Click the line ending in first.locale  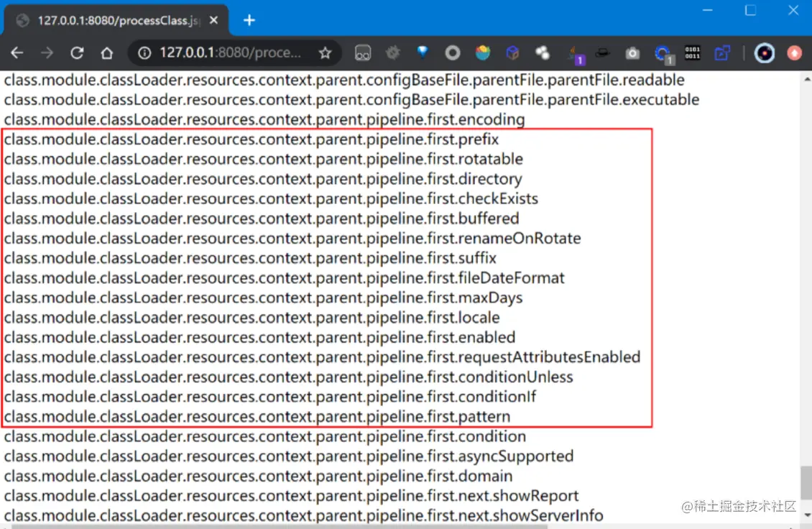pyautogui.click(x=252, y=318)
